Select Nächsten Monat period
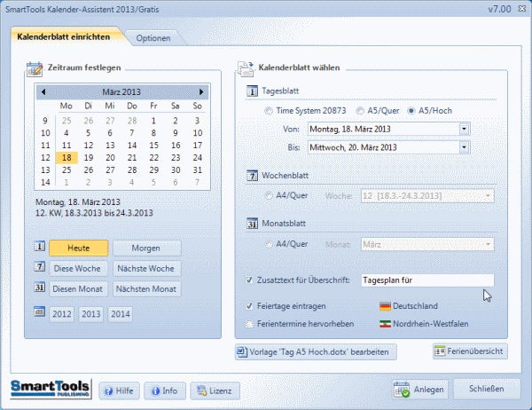The image size is (532, 410). pyautogui.click(x=146, y=289)
